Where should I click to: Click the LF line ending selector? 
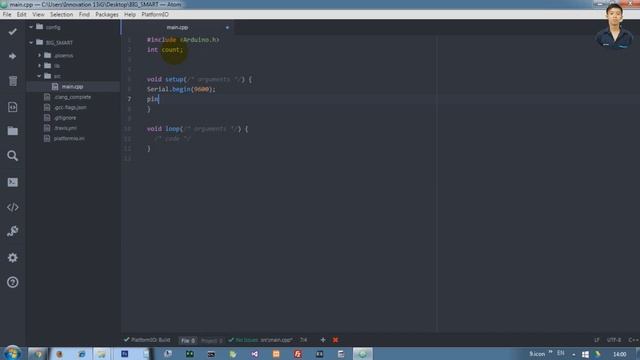click(x=597, y=340)
